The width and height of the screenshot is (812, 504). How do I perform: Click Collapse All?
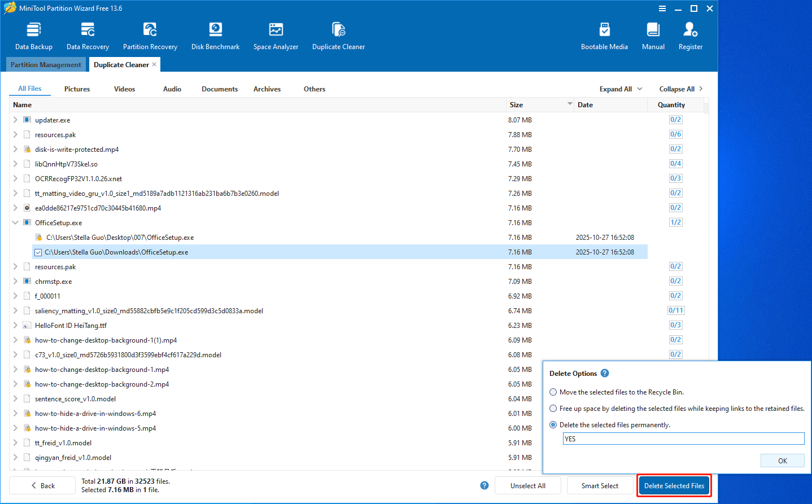[676, 89]
